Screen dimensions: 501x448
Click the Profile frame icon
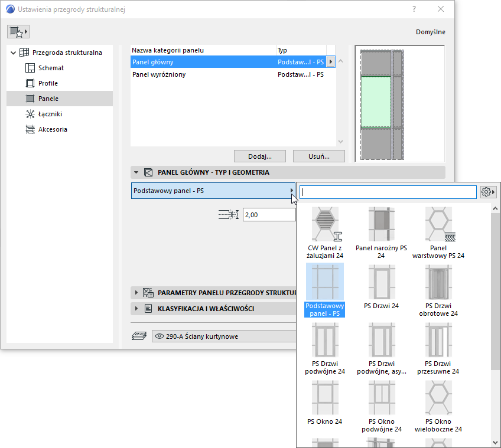tap(30, 83)
